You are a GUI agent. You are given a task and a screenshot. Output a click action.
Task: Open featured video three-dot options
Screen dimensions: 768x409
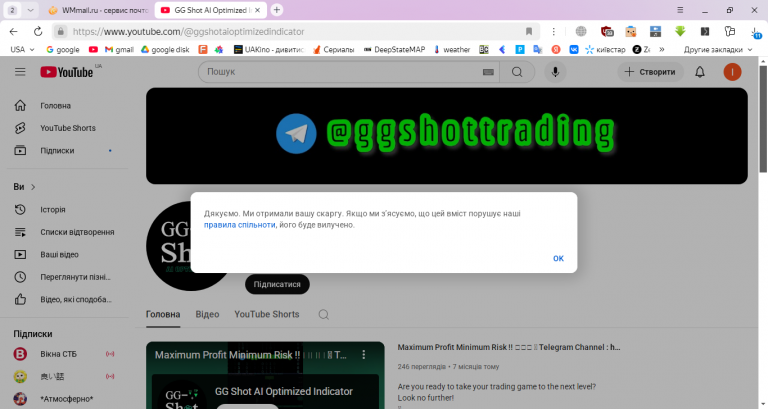coord(363,354)
